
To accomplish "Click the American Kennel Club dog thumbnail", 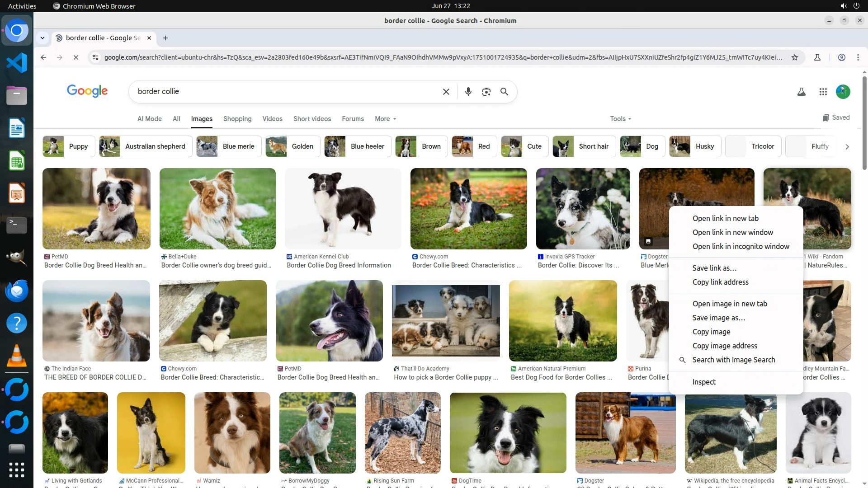I will tap(343, 208).
